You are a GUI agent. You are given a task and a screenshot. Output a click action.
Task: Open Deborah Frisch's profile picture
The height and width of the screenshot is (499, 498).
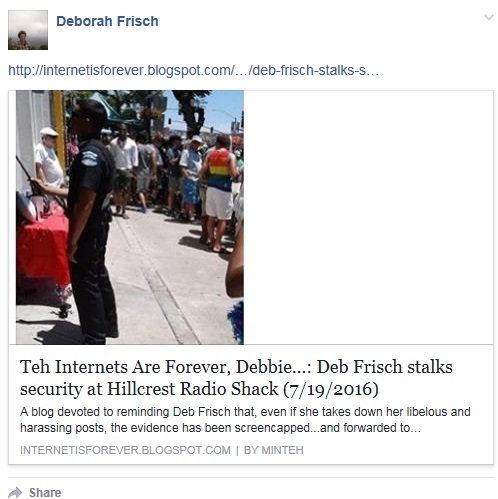click(28, 30)
